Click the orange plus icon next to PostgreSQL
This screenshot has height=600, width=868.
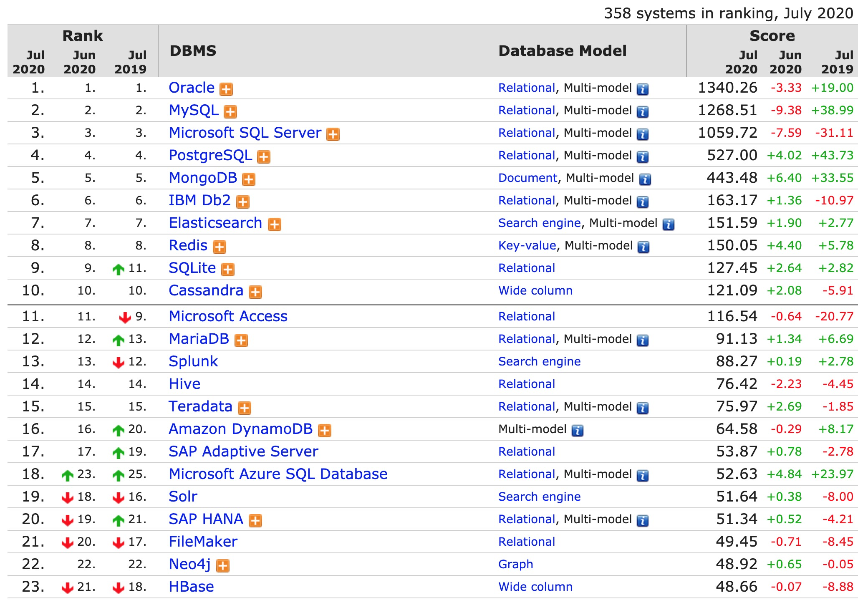pos(264,156)
